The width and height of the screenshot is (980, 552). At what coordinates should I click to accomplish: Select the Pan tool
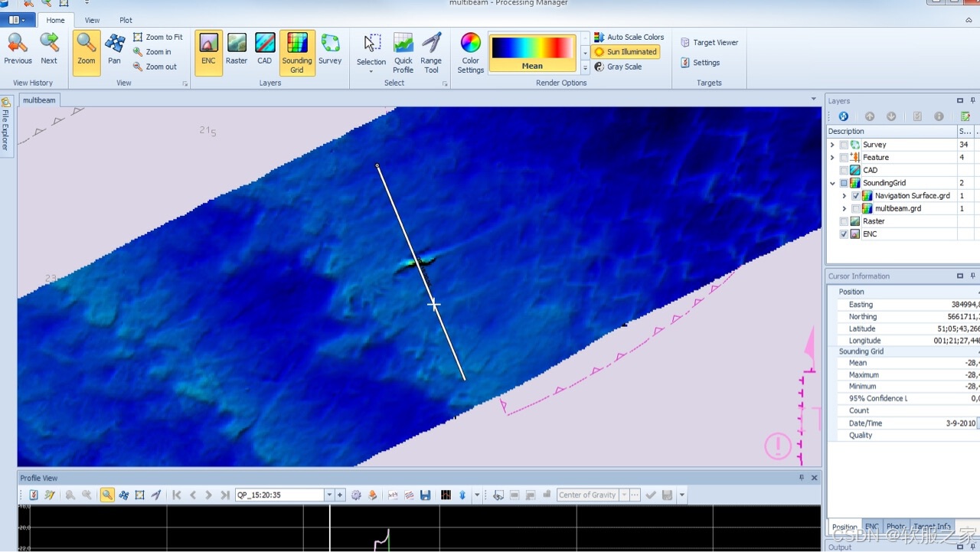click(114, 49)
